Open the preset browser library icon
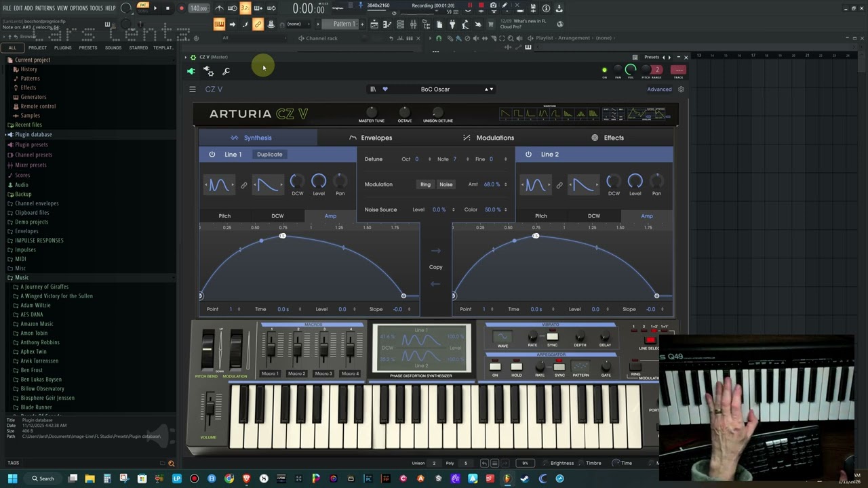 (x=372, y=89)
